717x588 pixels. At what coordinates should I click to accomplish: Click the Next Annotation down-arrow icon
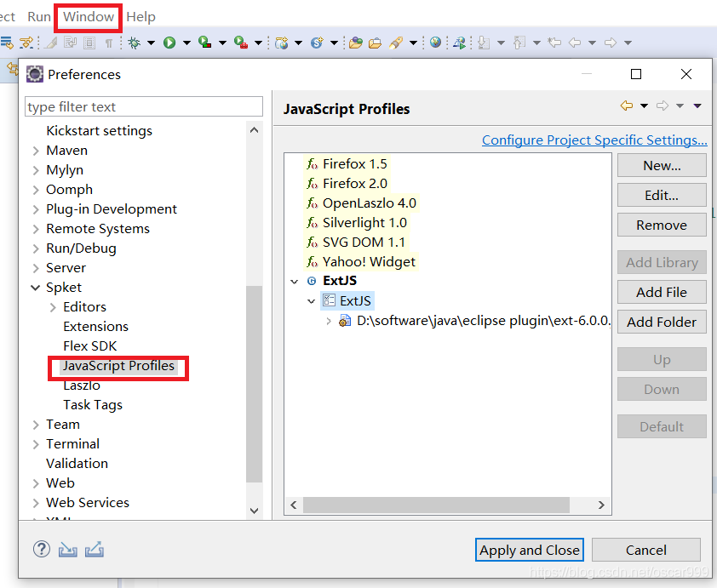pos(484,43)
